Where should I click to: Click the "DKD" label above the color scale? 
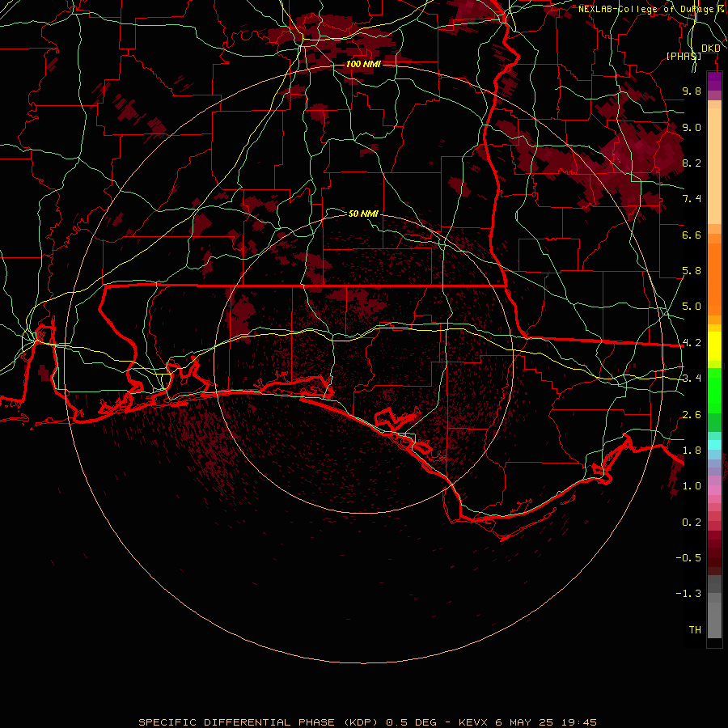pos(710,48)
